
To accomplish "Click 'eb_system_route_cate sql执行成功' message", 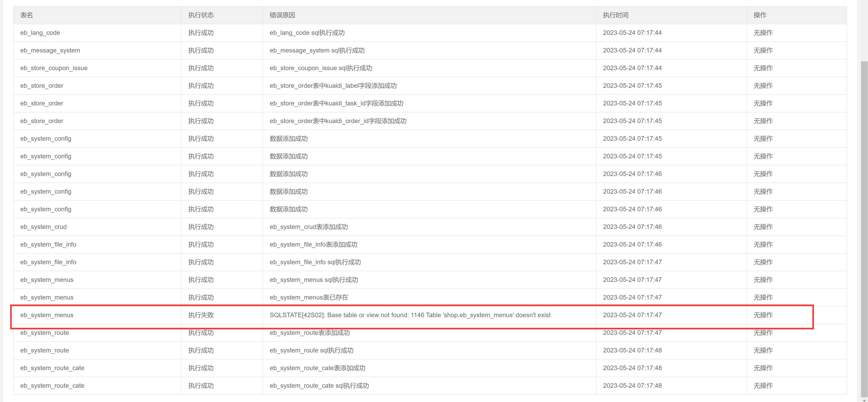I will (319, 386).
